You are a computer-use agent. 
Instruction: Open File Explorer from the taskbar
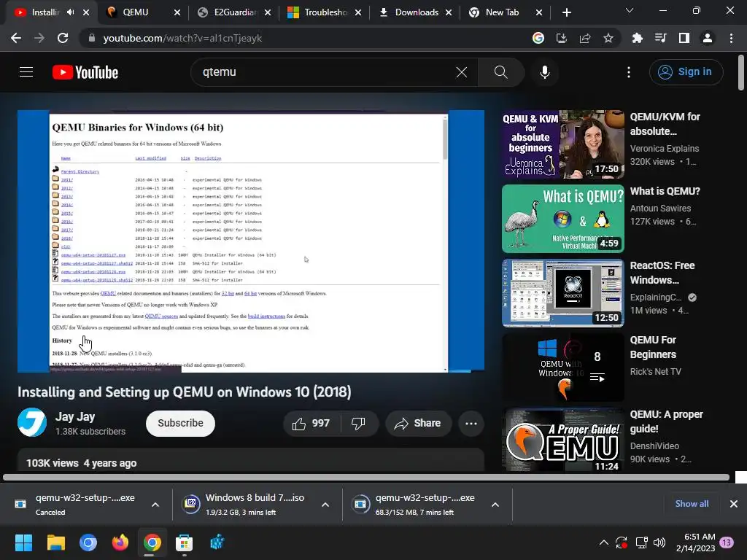[x=55, y=542]
